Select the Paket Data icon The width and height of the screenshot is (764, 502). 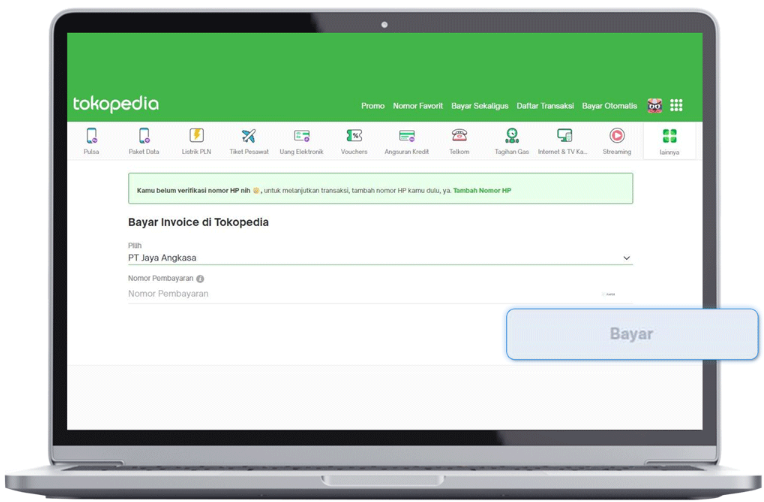click(x=144, y=135)
